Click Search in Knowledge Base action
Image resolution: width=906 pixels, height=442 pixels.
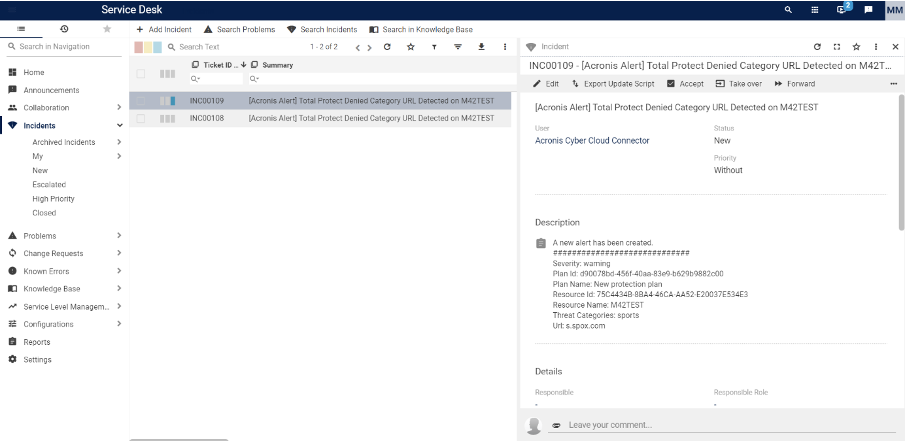coord(421,29)
